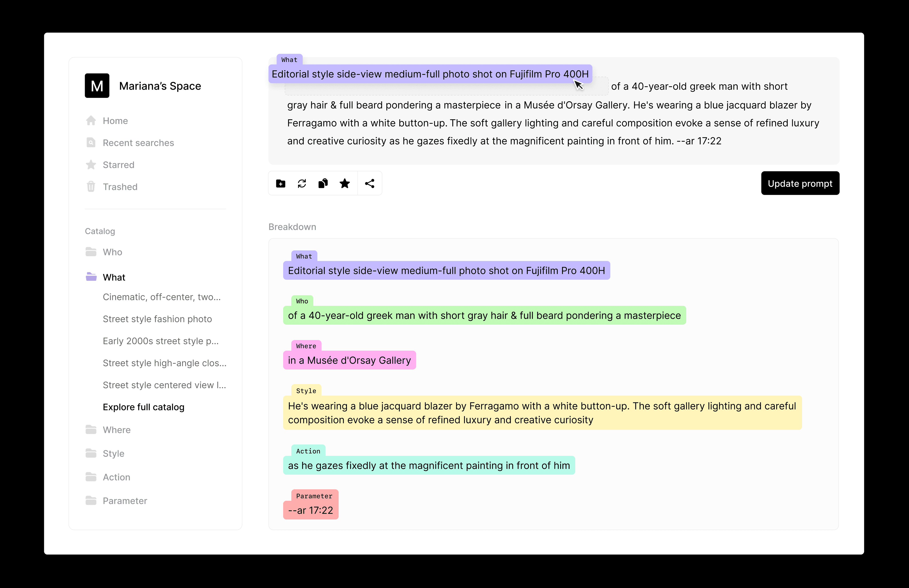Click the Mariana's Space M logo
This screenshot has height=588, width=909.
(x=97, y=86)
